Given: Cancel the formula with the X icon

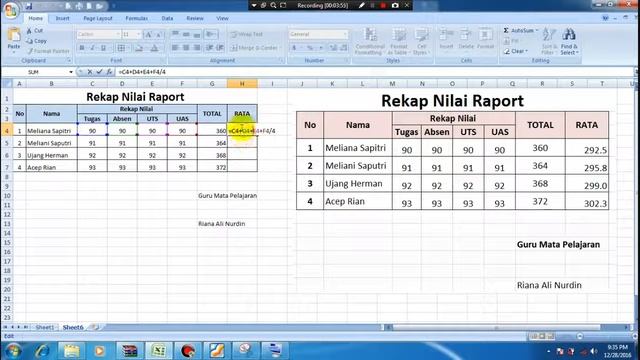Looking at the screenshot, I should point(90,72).
